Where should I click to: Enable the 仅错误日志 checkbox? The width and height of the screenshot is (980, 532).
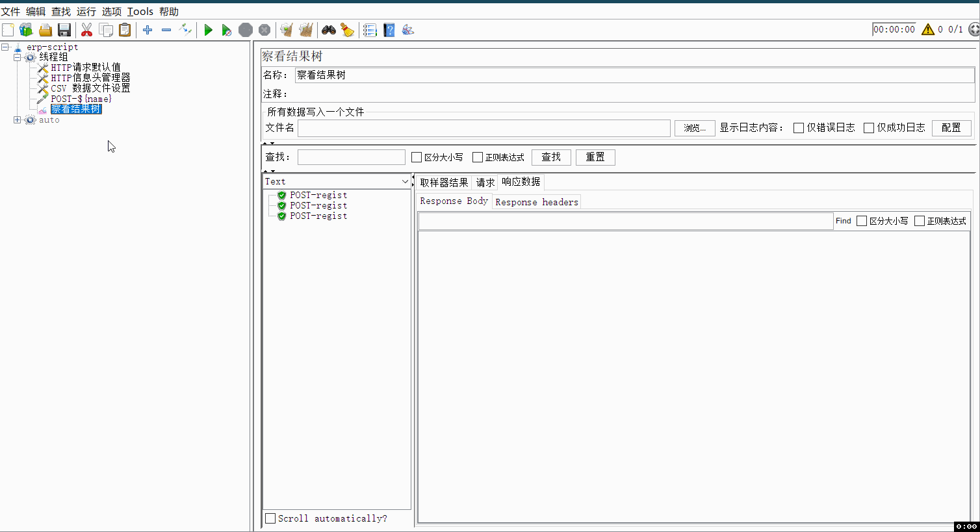coord(799,127)
